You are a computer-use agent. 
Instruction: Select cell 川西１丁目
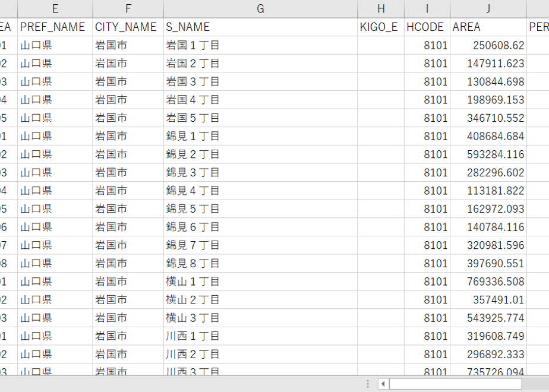[260, 336]
